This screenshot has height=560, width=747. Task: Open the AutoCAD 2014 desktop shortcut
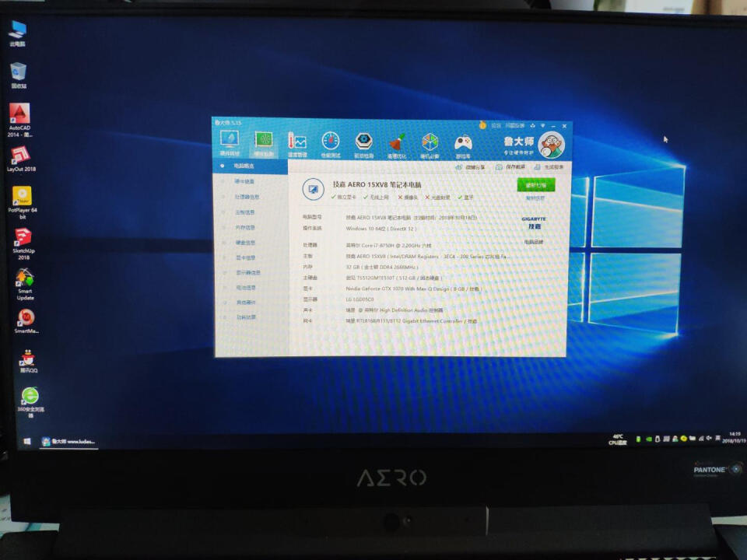19,120
